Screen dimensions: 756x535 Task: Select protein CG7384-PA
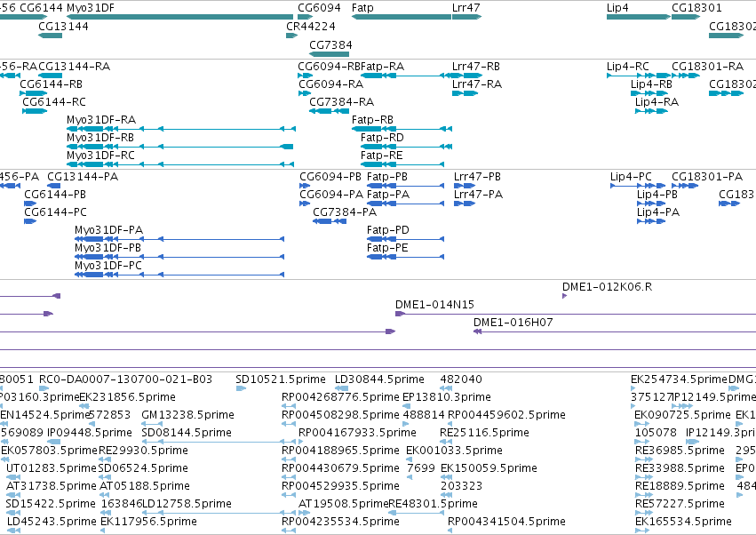click(330, 221)
